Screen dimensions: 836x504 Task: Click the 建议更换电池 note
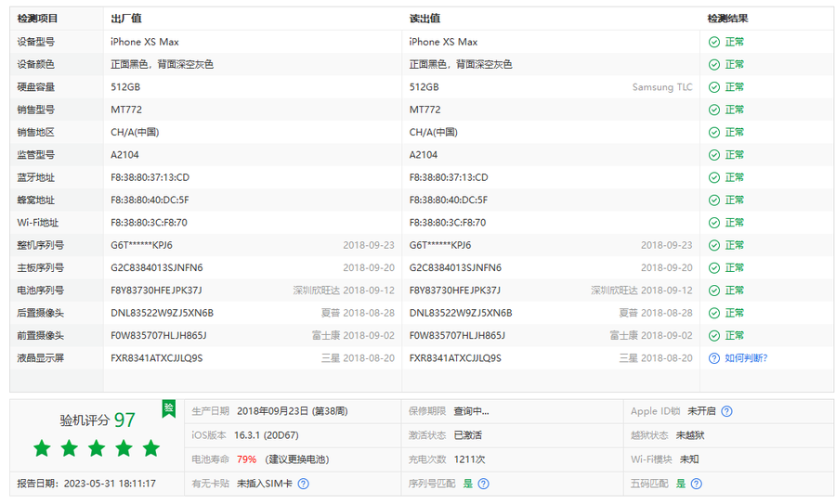tap(297, 459)
